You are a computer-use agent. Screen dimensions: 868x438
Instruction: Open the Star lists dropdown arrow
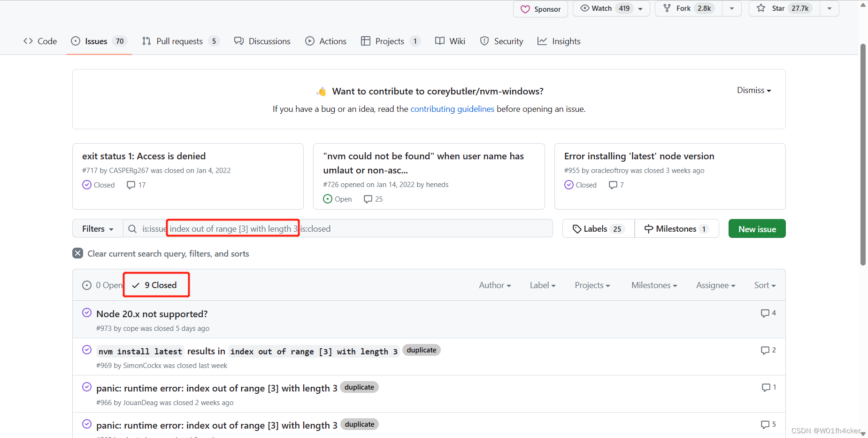click(x=830, y=8)
